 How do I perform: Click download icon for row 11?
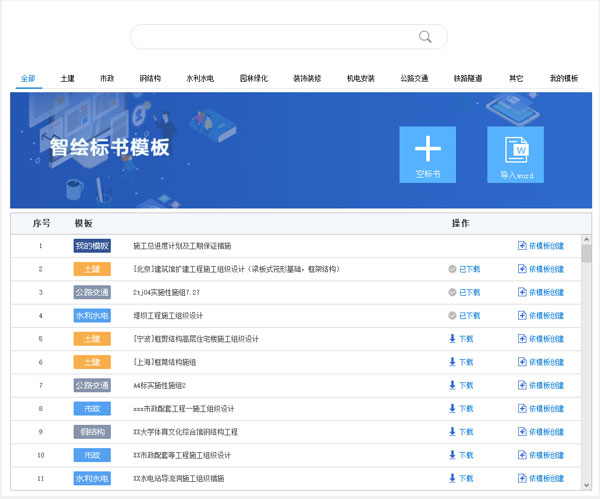tap(452, 479)
